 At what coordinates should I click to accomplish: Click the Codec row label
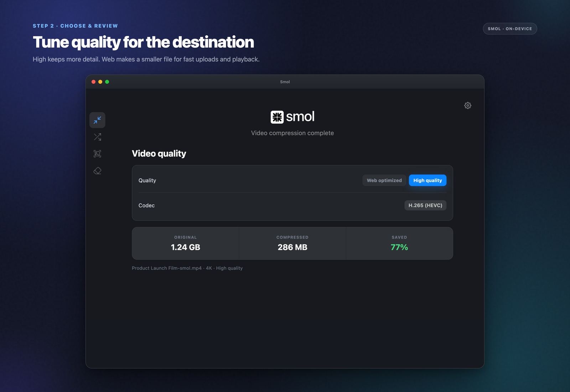(x=146, y=205)
